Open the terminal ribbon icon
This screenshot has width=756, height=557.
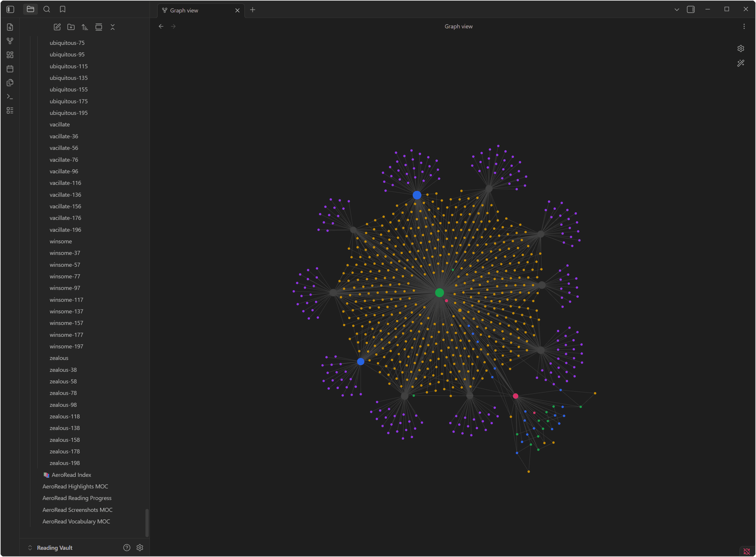pos(10,96)
